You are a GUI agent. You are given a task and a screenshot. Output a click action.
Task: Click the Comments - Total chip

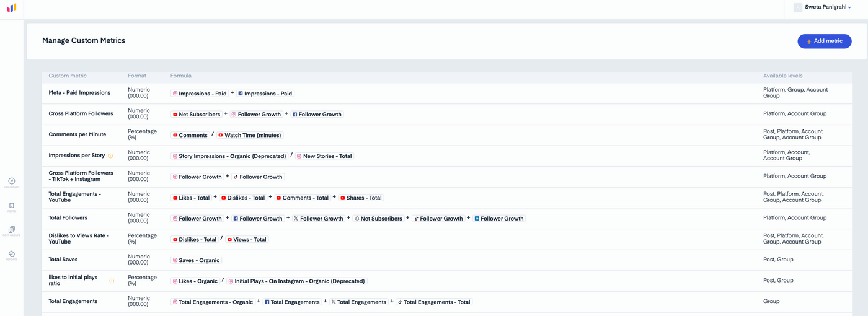pos(303,198)
